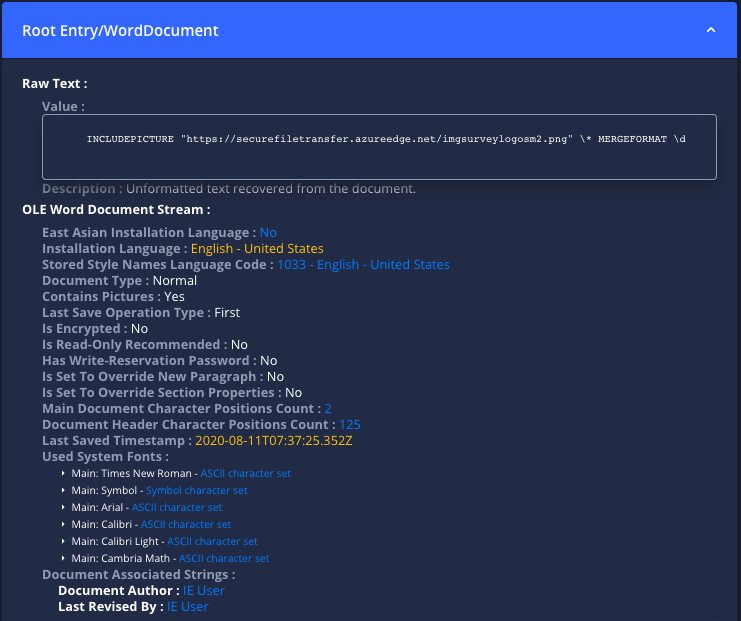Click the Last Saved Timestamp value 2020-08-11T07:37:25.352Z

[274, 440]
